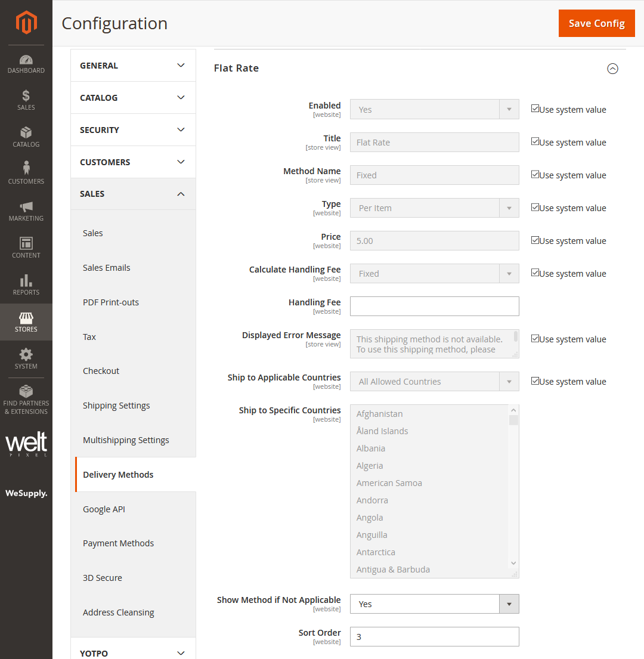Click the Displayed Error Message textarea

(x=434, y=344)
